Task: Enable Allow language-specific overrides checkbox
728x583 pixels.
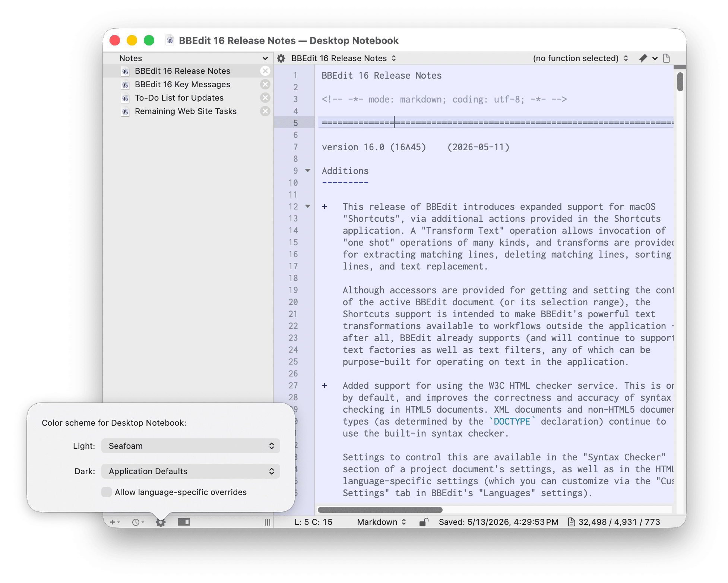Action: tap(107, 492)
